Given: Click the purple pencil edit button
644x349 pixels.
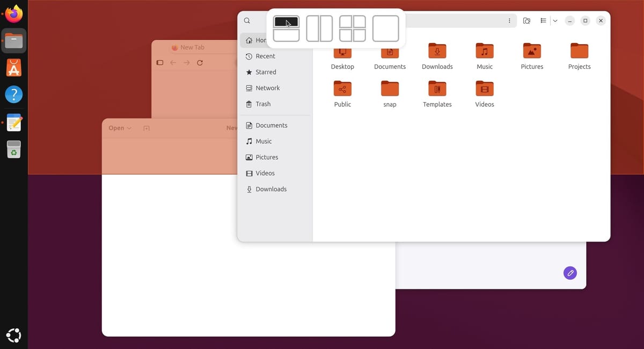Looking at the screenshot, I should 570,273.
